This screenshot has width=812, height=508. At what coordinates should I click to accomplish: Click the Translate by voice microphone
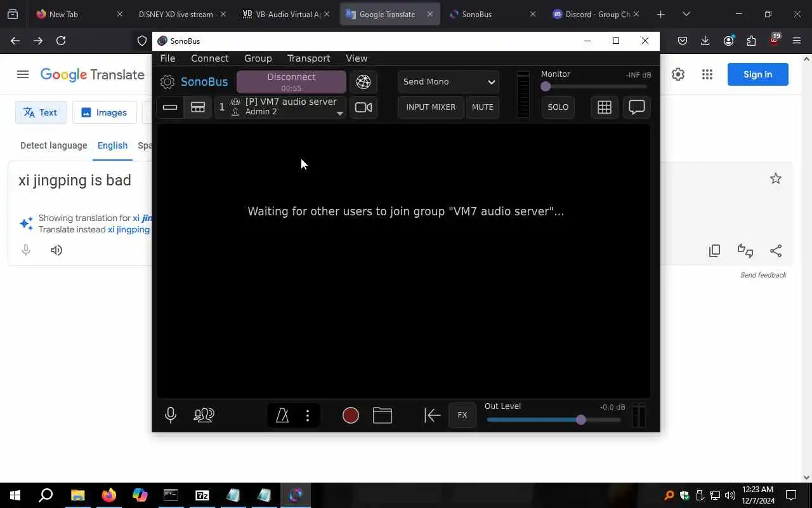(x=26, y=250)
